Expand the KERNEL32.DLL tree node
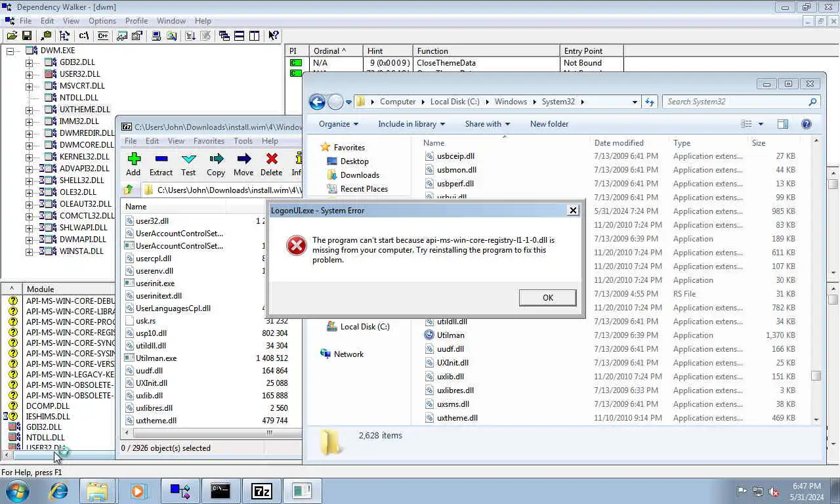This screenshot has height=504, width=840. [x=29, y=157]
